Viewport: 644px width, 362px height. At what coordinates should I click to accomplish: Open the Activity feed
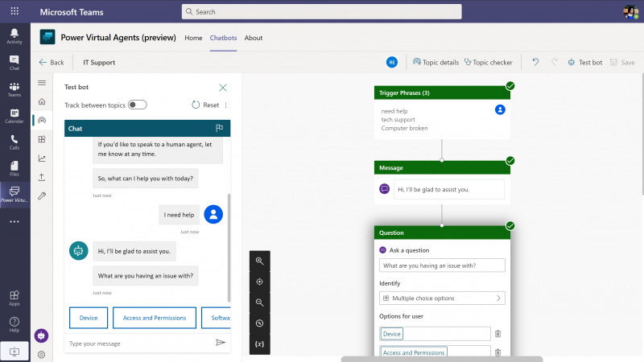(14, 36)
